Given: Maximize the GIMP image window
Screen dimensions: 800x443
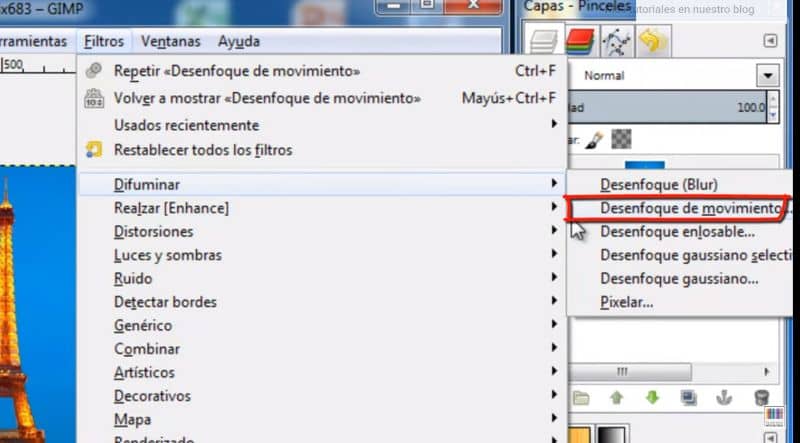Looking at the screenshot, I should (x=427, y=6).
